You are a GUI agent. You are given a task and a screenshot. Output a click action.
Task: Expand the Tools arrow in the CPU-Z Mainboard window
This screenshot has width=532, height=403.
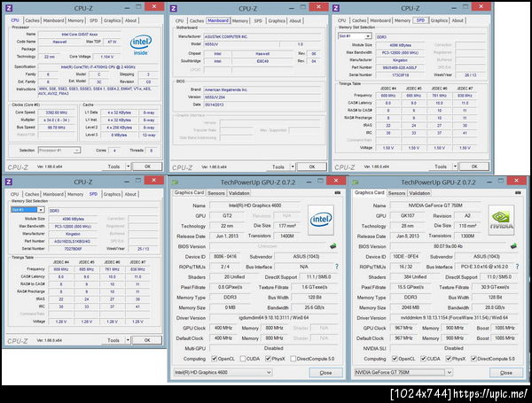[293, 167]
